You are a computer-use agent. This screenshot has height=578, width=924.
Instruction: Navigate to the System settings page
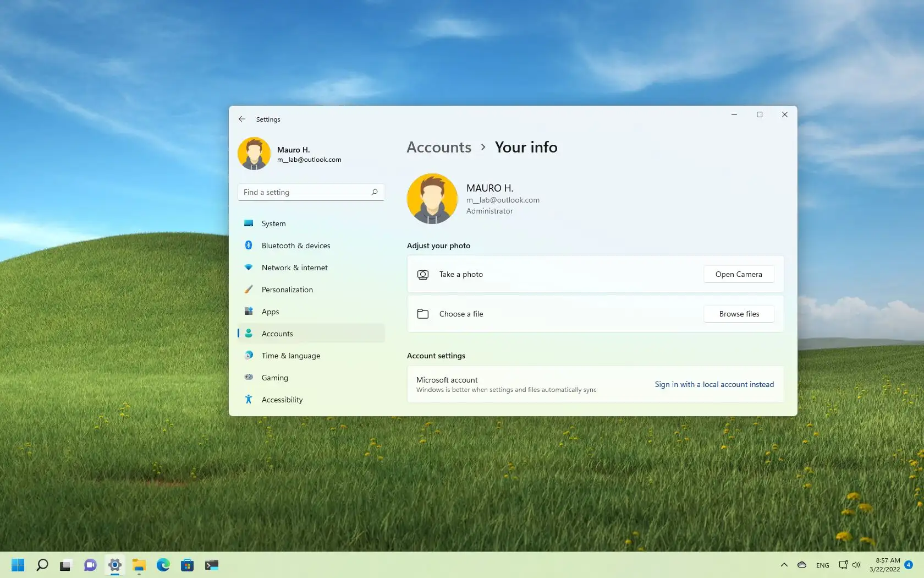point(311,223)
